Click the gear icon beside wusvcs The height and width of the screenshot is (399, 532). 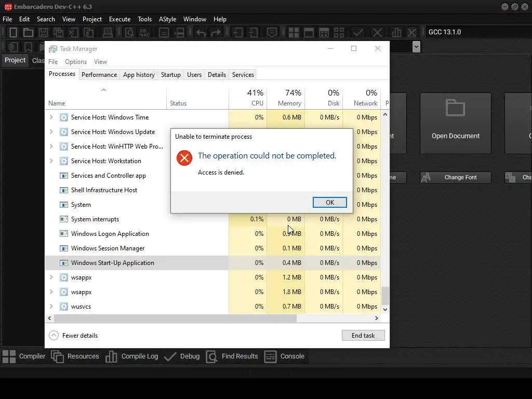(x=64, y=307)
